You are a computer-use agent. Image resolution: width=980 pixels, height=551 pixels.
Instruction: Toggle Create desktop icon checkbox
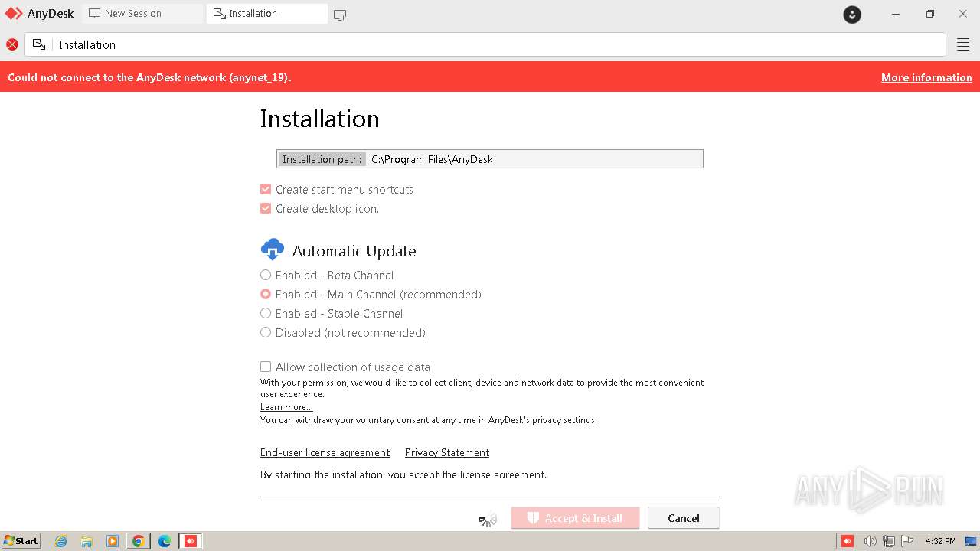click(x=266, y=208)
